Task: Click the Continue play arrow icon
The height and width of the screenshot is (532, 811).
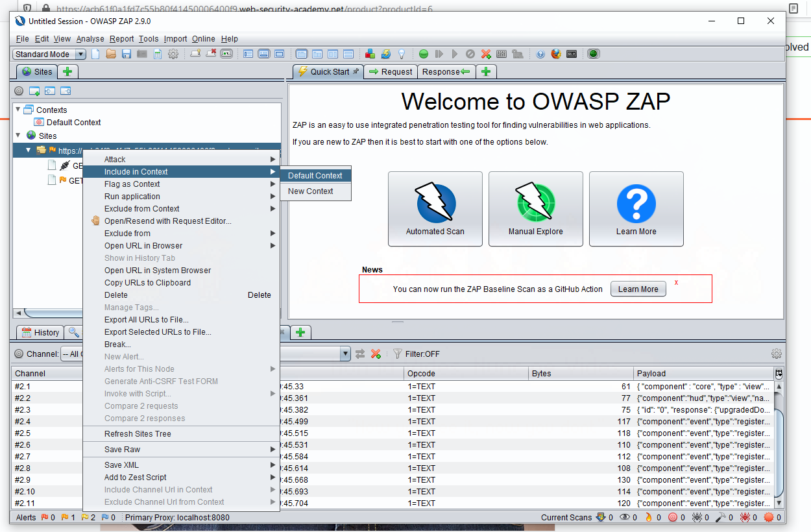Action: pos(454,54)
